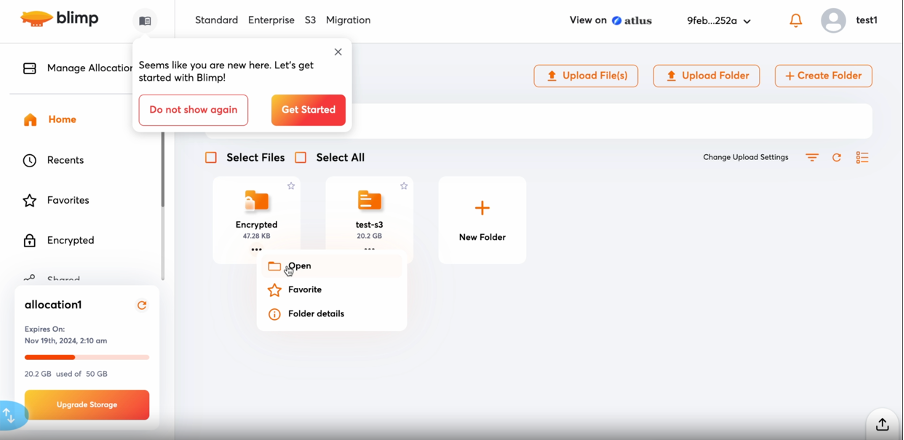The width and height of the screenshot is (904, 440).
Task: Open the share icon at bottom right
Action: [x=882, y=424]
